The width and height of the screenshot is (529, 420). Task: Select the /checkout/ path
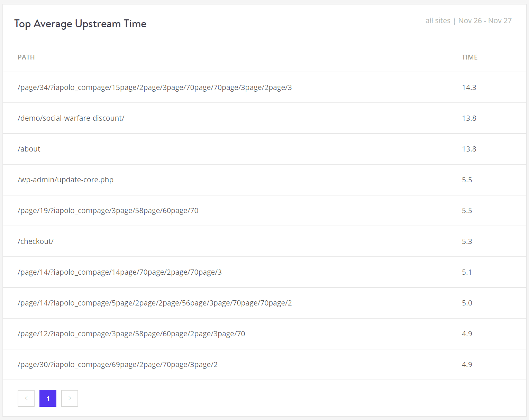[36, 241]
